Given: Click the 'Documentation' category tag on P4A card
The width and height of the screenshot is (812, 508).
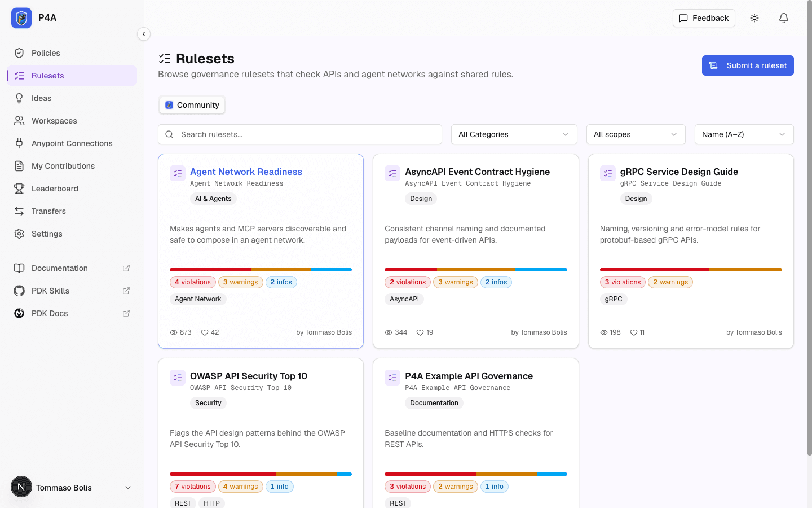Looking at the screenshot, I should (434, 403).
